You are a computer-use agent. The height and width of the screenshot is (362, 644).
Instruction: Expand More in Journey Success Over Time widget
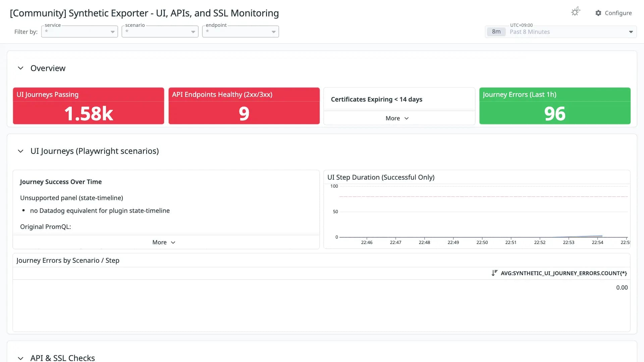point(164,242)
